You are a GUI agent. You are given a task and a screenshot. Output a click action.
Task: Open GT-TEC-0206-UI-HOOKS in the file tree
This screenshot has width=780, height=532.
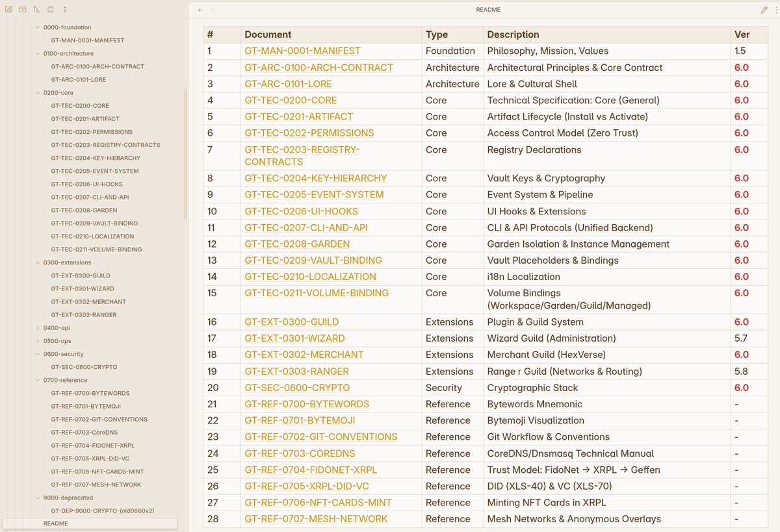tap(86, 184)
